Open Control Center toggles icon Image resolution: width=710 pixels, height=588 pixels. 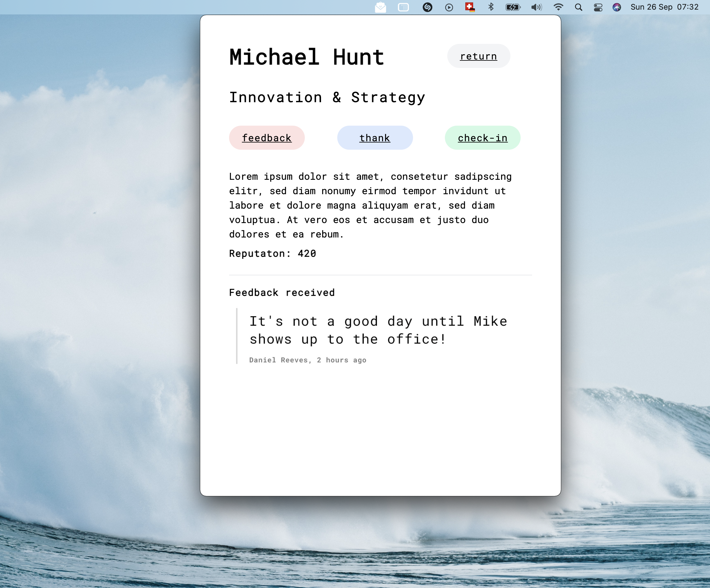coord(598,7)
